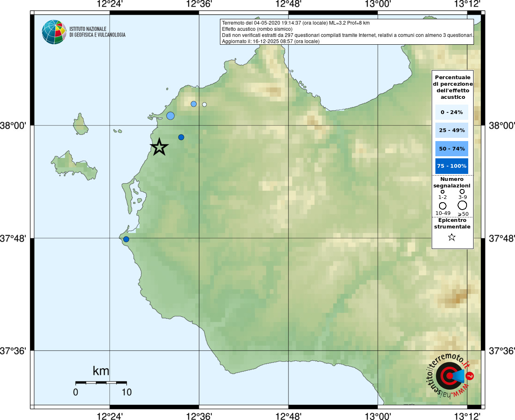Click the black epicenter star on the map

[x=159, y=147]
